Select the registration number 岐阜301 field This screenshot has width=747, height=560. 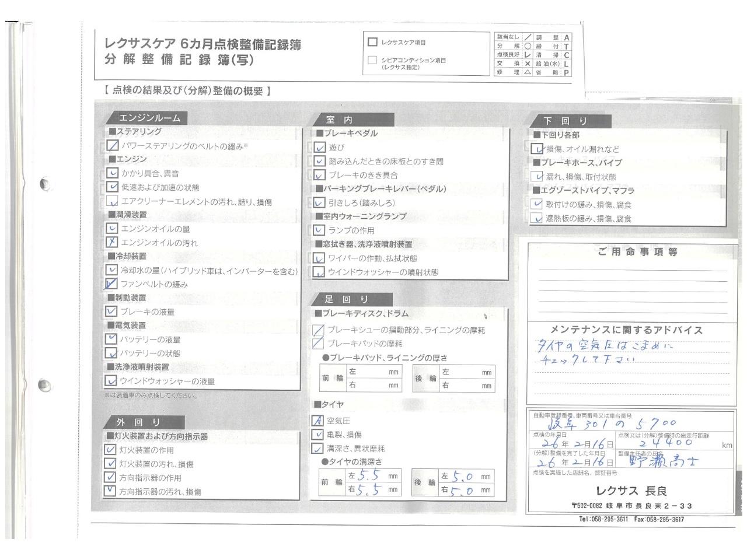[x=632, y=421]
